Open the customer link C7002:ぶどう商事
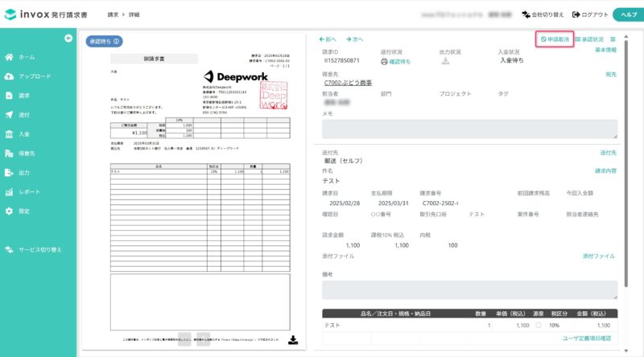The width and height of the screenshot is (644, 357). click(x=348, y=83)
